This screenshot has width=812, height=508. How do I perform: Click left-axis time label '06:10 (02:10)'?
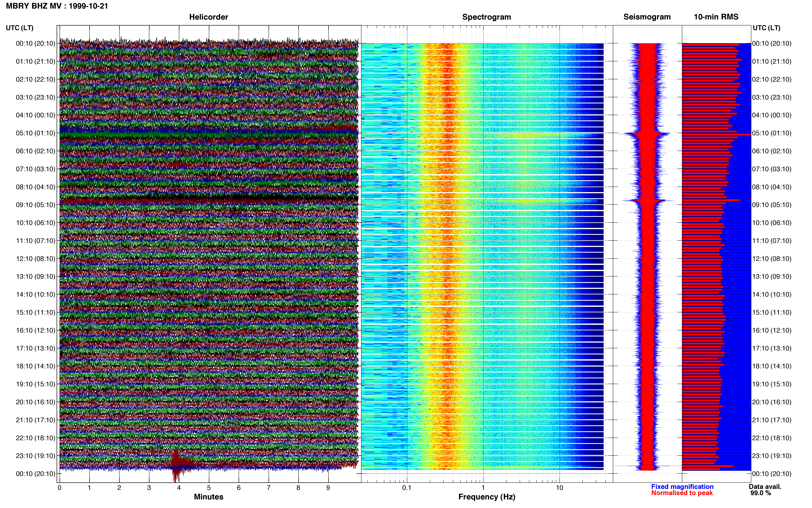[x=36, y=151]
